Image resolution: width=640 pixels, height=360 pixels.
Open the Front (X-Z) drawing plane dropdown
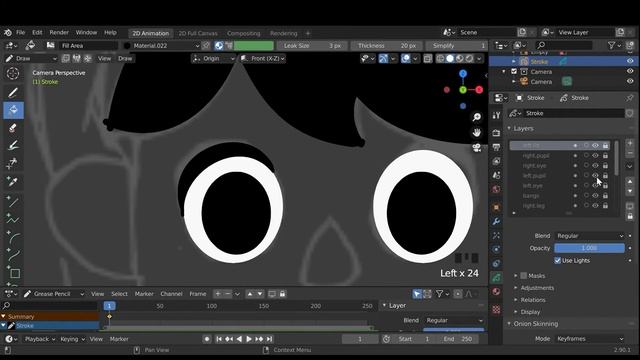pyautogui.click(x=262, y=58)
